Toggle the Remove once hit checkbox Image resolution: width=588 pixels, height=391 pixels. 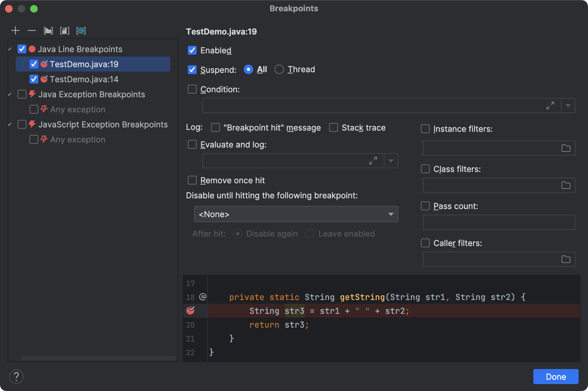pos(192,180)
